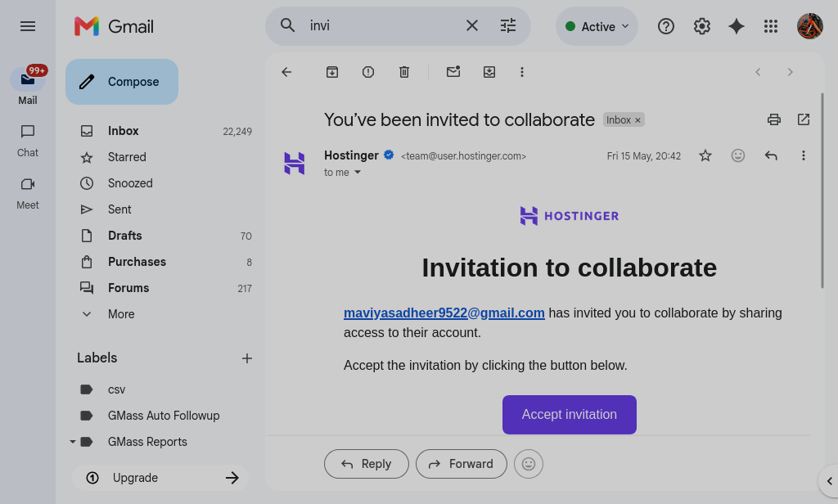Screen dimensions: 838x504
Task: Expand the 'to me' details arrow
Action: 358,172
